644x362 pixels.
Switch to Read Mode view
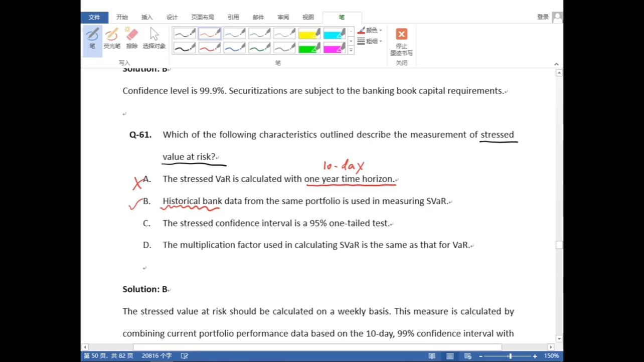pyautogui.click(x=432, y=356)
